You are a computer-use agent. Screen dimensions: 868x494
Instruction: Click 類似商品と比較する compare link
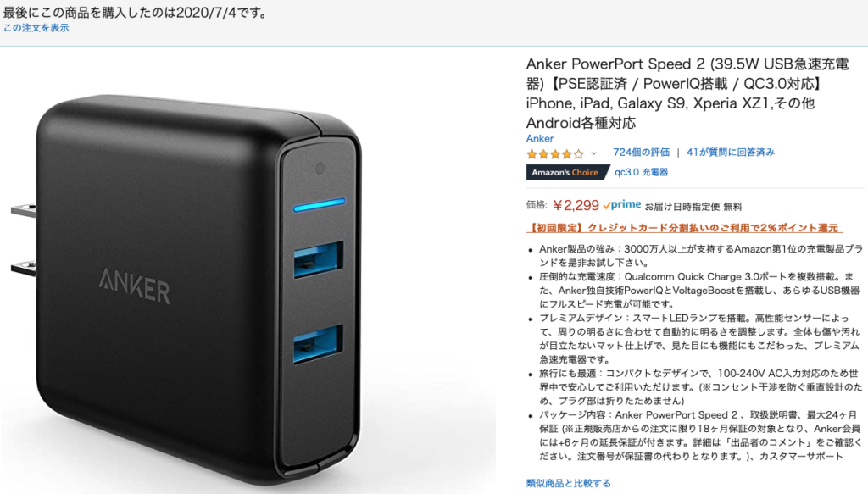coord(569,483)
